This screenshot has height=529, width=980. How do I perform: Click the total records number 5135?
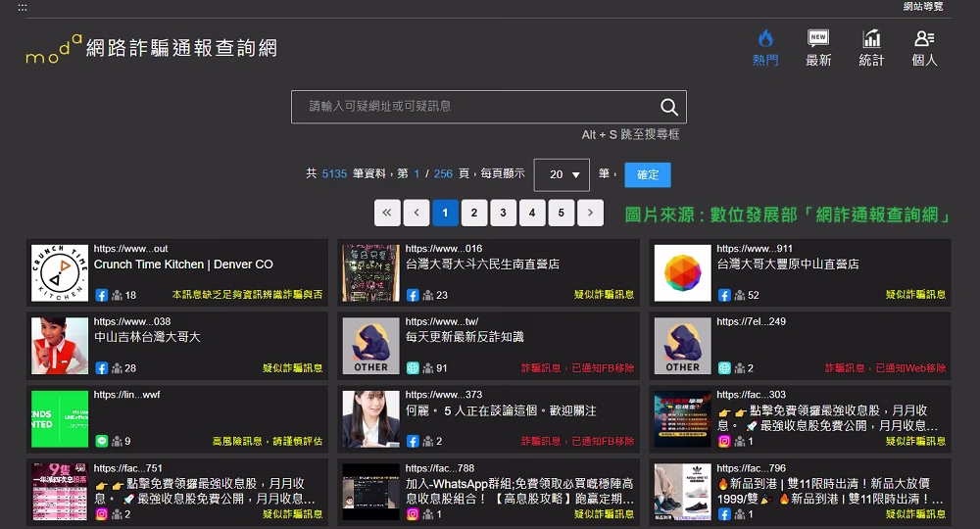[x=334, y=173]
